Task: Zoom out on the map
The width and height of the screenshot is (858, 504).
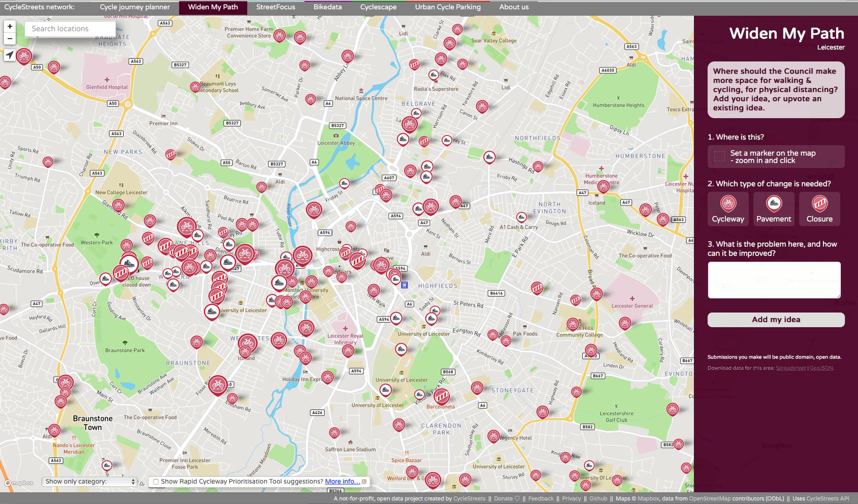Action: click(10, 38)
